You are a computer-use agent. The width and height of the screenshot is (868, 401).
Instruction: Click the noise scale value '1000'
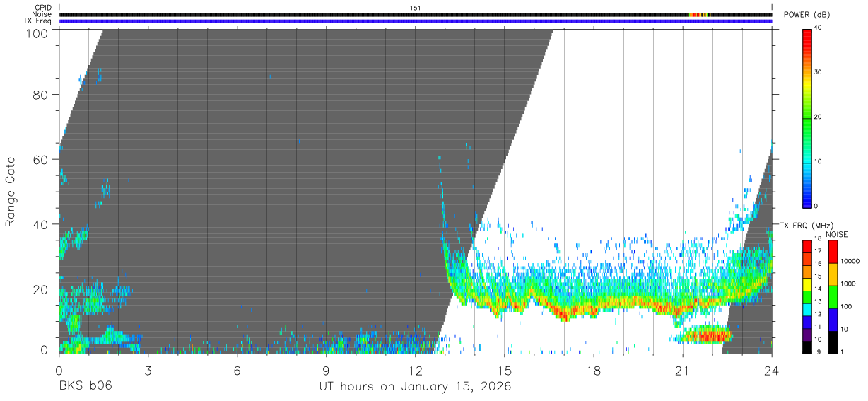tap(848, 284)
